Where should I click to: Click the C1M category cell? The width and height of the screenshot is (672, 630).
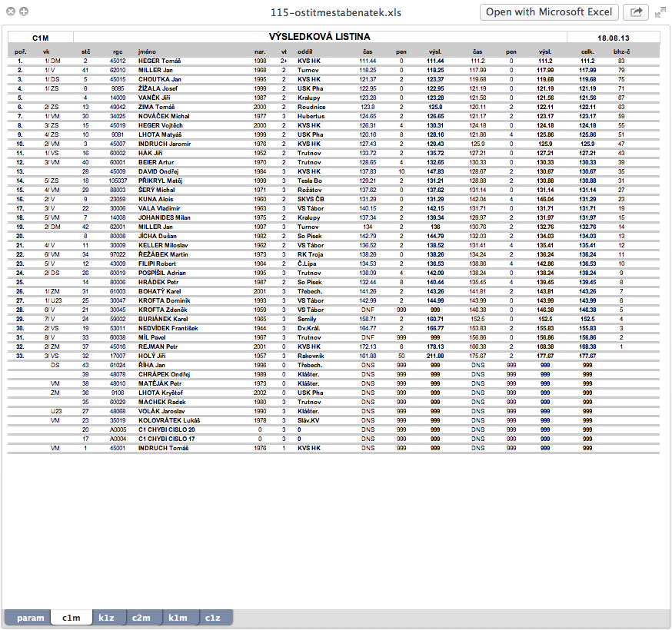[40, 38]
